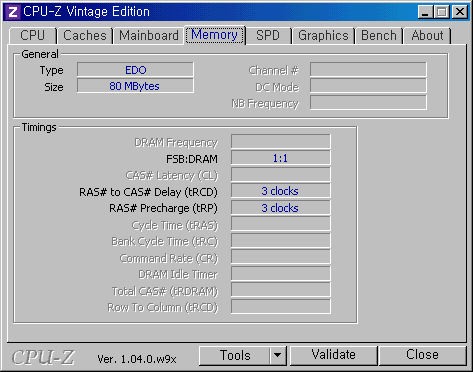This screenshot has height=372, width=473.
Task: Click the "CPU-Z Vintage Edition" title text
Action: 86,12
